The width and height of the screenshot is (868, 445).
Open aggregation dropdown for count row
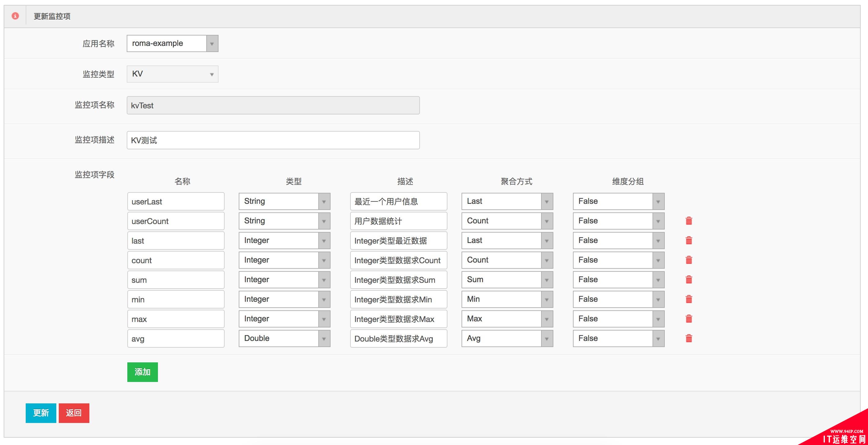[507, 260]
